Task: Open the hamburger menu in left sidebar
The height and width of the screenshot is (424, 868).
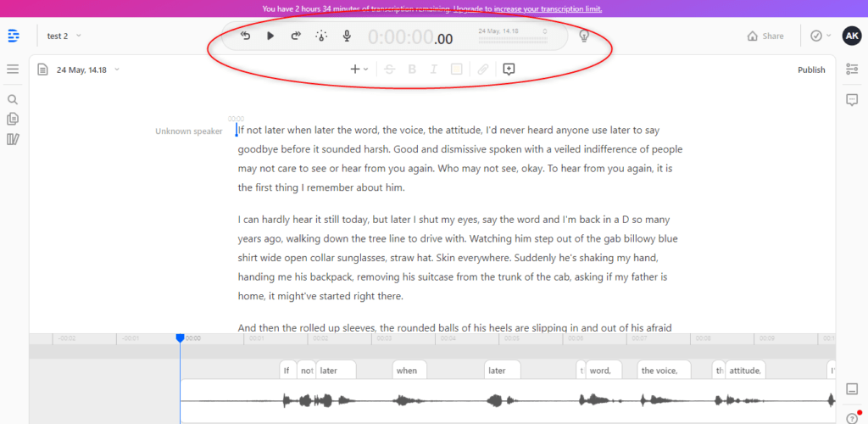Action: pos(13,70)
